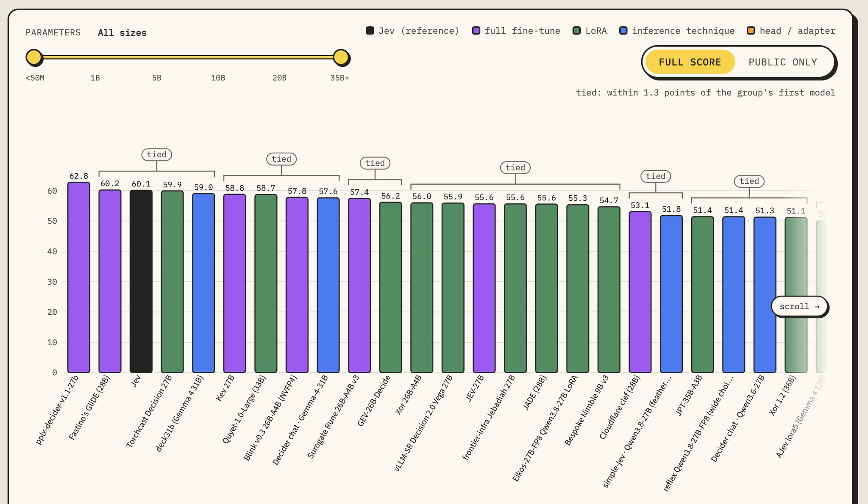Select the GEV-26B-Decide bar

coord(391,288)
